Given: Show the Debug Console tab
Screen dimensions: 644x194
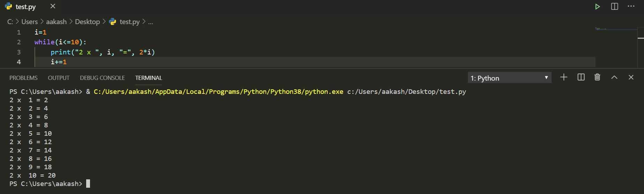Looking at the screenshot, I should (102, 78).
